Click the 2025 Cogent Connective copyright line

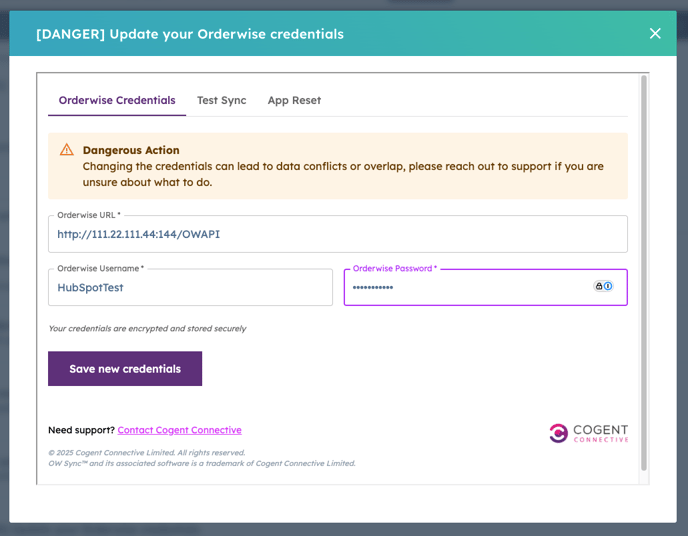[x=147, y=453]
